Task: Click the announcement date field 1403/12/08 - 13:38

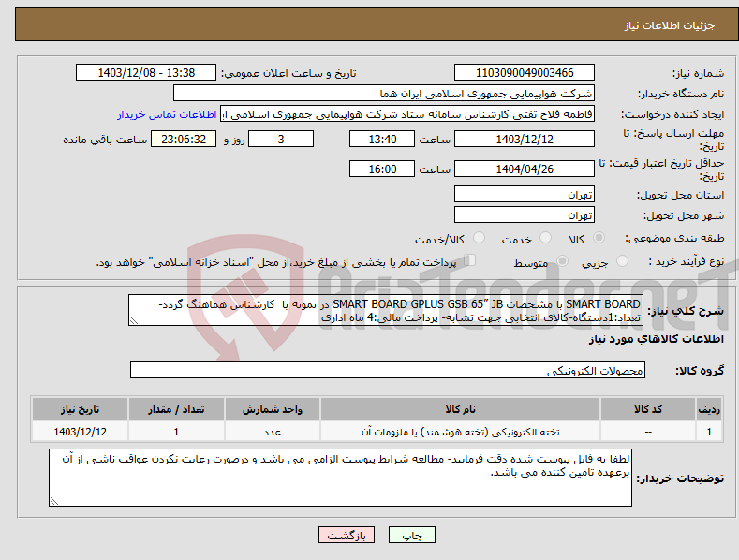Action: [x=146, y=73]
